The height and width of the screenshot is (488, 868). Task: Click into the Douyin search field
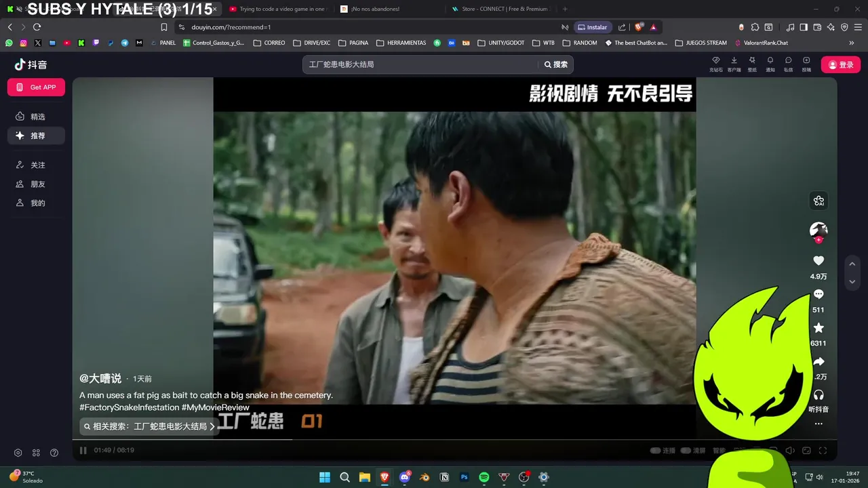420,64
